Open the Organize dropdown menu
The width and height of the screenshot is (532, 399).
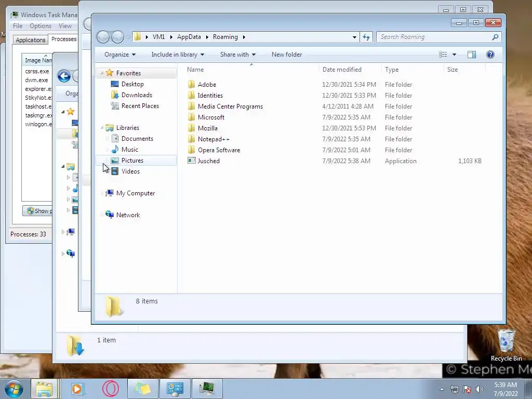pos(120,55)
